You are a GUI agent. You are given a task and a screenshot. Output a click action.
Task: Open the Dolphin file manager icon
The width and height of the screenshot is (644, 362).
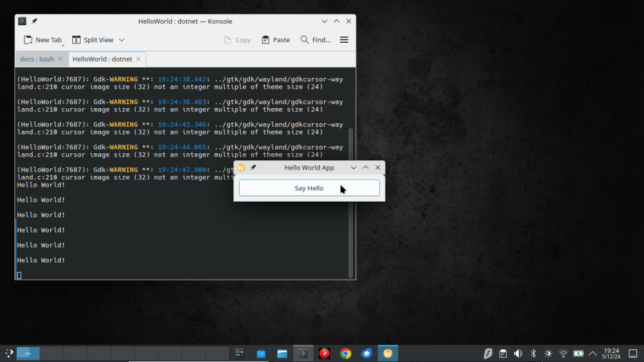click(x=282, y=353)
